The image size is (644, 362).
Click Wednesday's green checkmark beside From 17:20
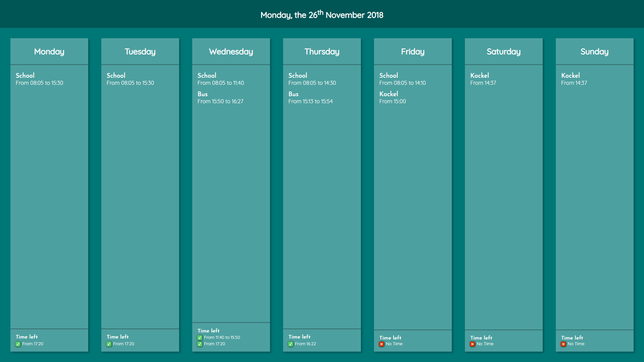[200, 344]
